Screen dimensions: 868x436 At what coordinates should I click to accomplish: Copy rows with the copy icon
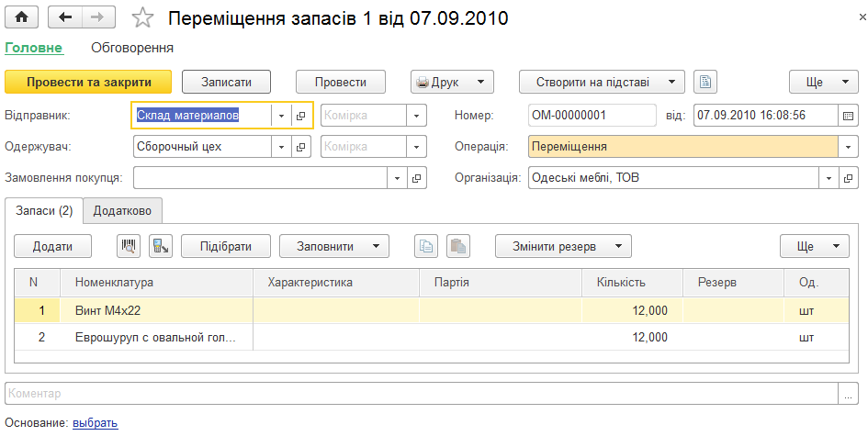426,246
